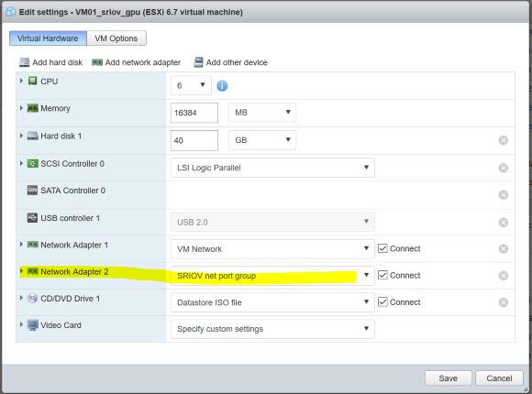Click the Cancel button
This screenshot has width=532, height=394.
click(499, 378)
